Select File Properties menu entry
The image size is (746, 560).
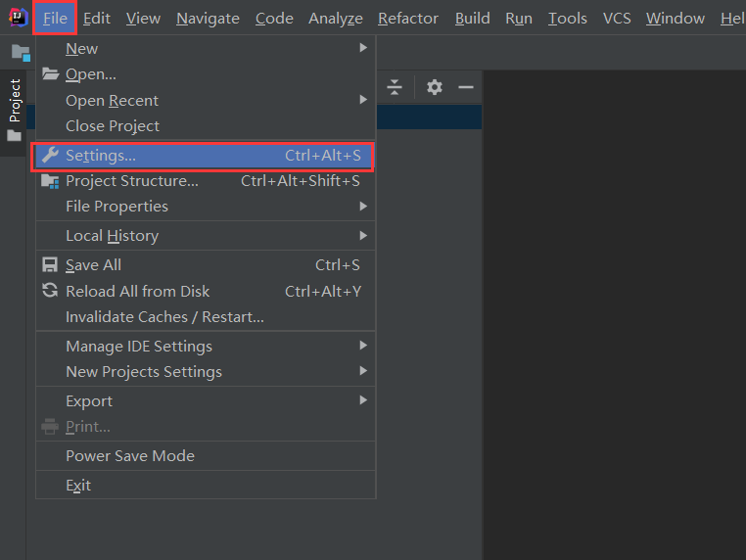(x=206, y=206)
